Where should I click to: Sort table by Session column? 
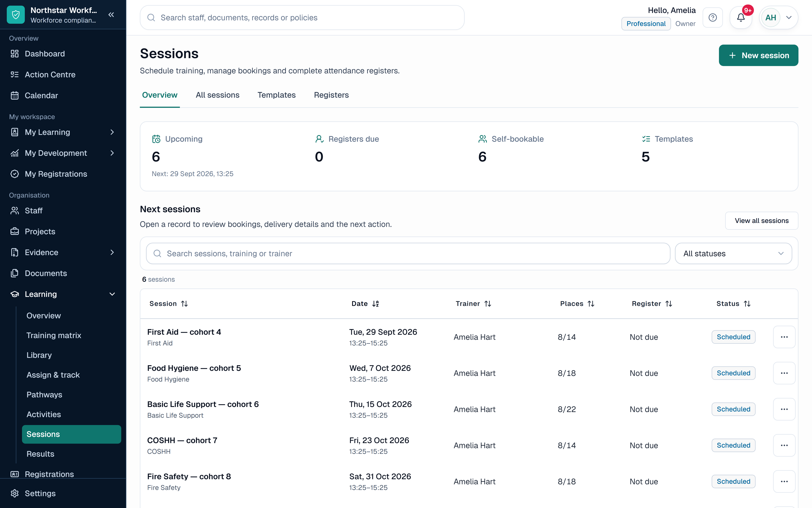(x=168, y=304)
